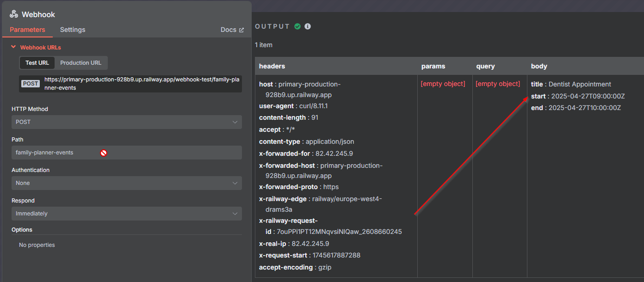Screen dimensions: 644x282
Task: Open the Authentication dropdown
Action: point(126,183)
